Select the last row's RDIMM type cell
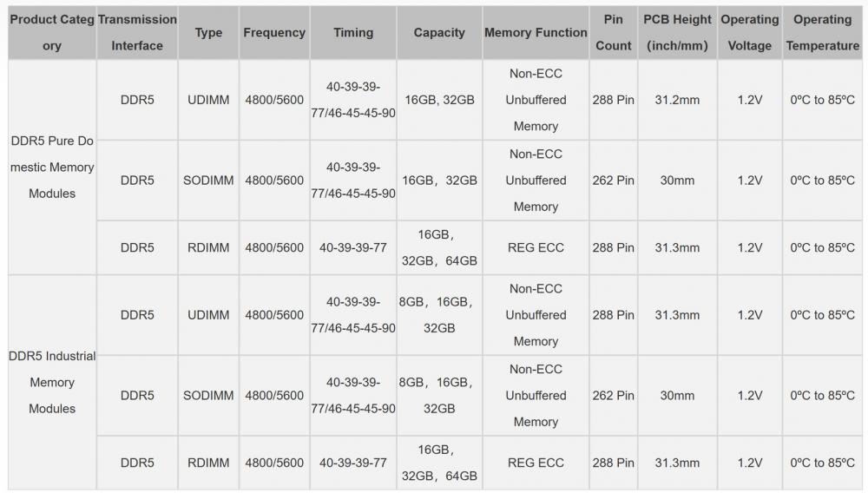 [x=208, y=463]
